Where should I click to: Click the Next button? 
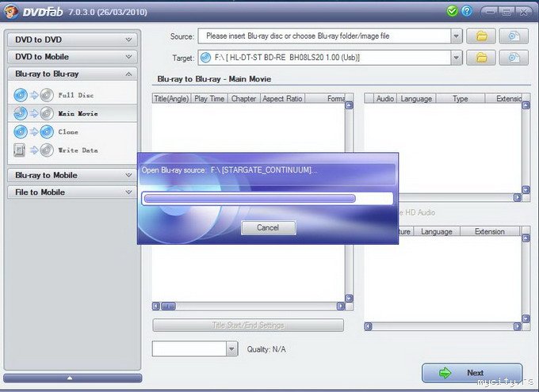[472, 373]
